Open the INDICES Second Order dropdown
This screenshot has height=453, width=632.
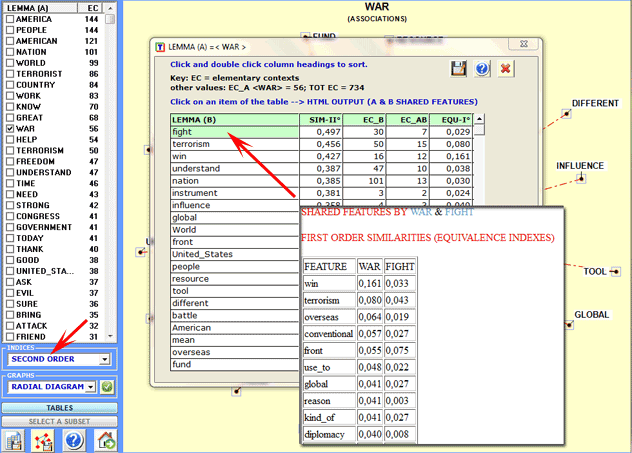(x=104, y=359)
